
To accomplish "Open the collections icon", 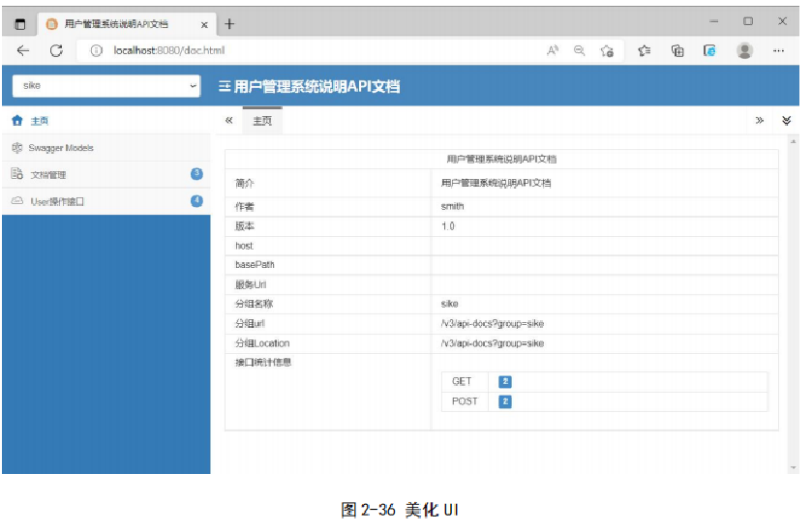I will [x=677, y=50].
